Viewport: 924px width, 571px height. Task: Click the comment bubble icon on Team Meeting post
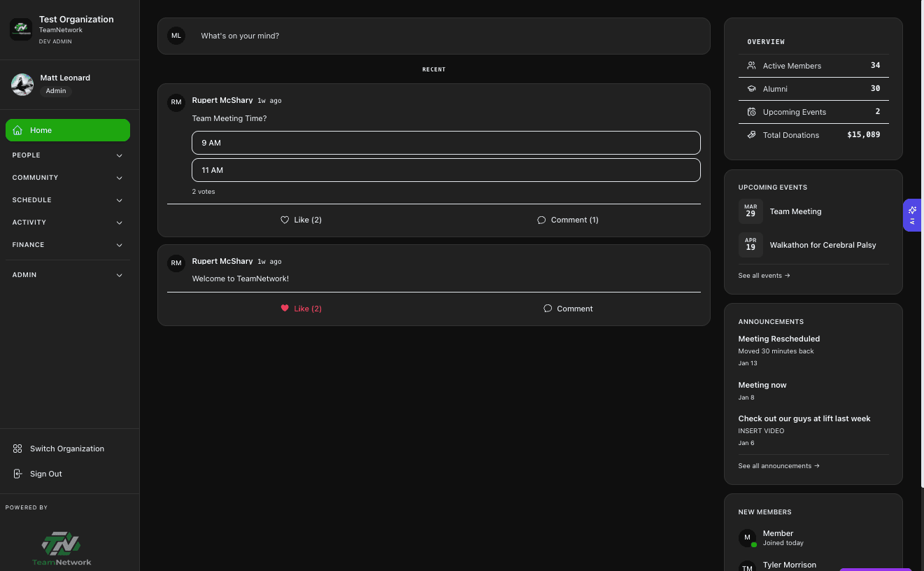pyautogui.click(x=541, y=220)
